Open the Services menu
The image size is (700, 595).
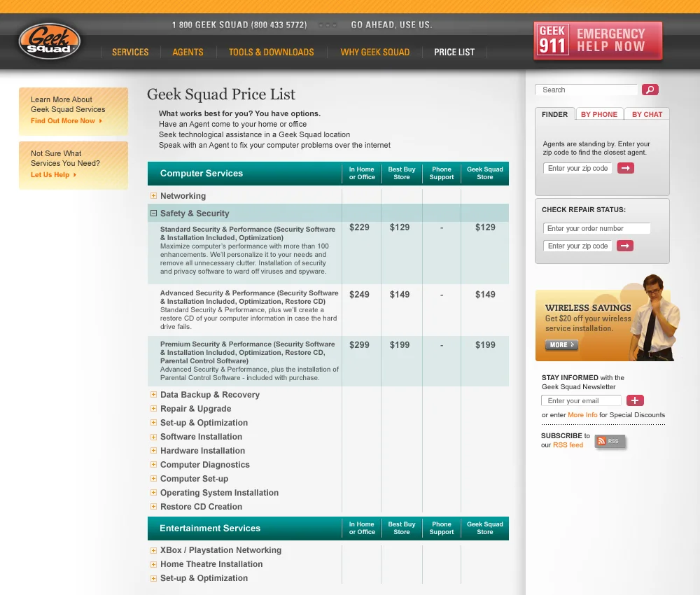[x=130, y=52]
